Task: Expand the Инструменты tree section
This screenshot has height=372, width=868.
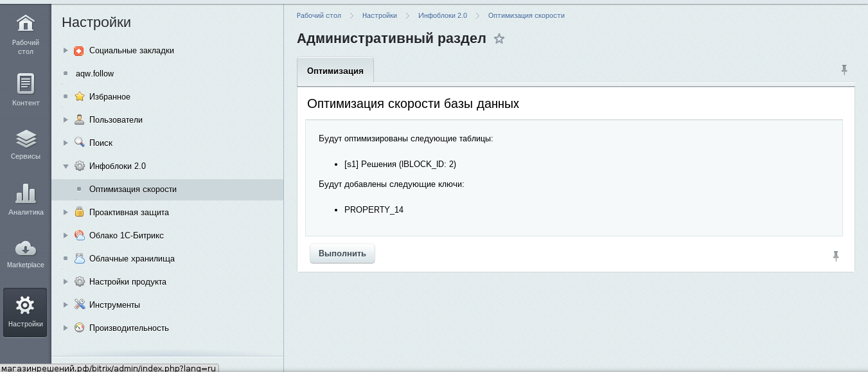Action: pos(64,305)
